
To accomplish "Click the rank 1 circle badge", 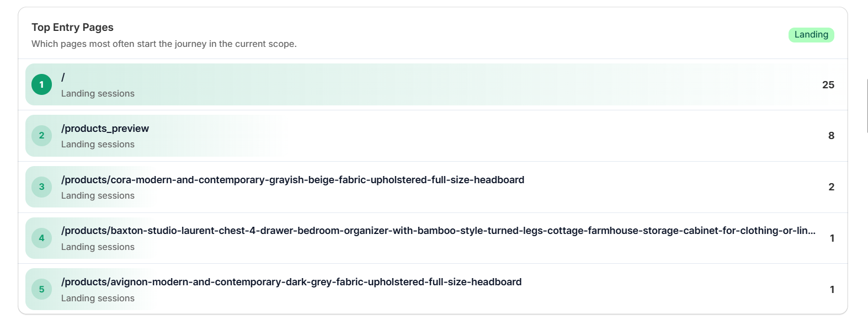I will click(41, 84).
